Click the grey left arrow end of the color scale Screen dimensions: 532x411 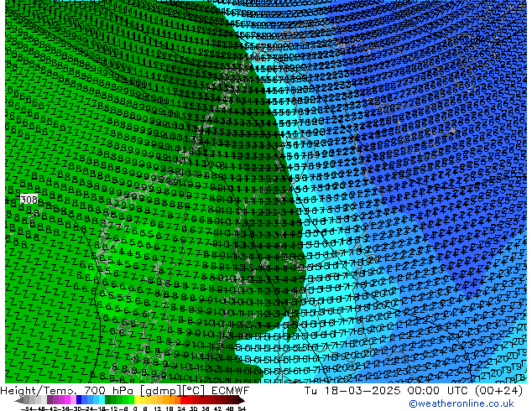pyautogui.click(x=19, y=400)
